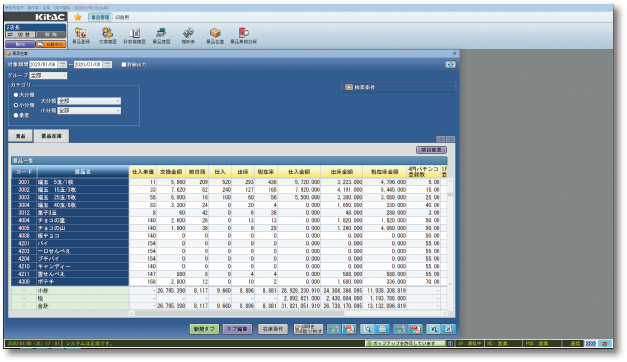Expand the 小分類 category dropdown
Viewport: 627px width, 362px height.
89,110
